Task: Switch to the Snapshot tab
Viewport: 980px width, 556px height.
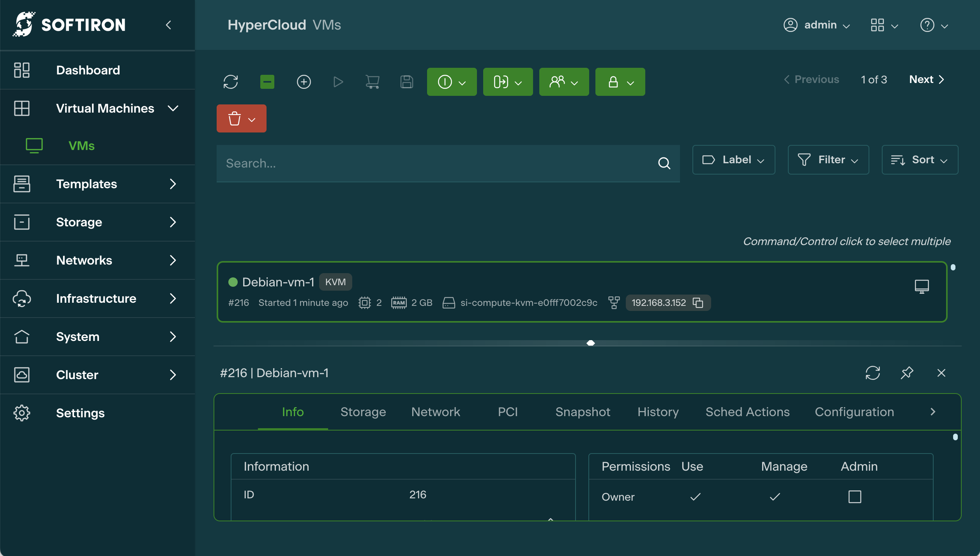Action: click(x=583, y=412)
